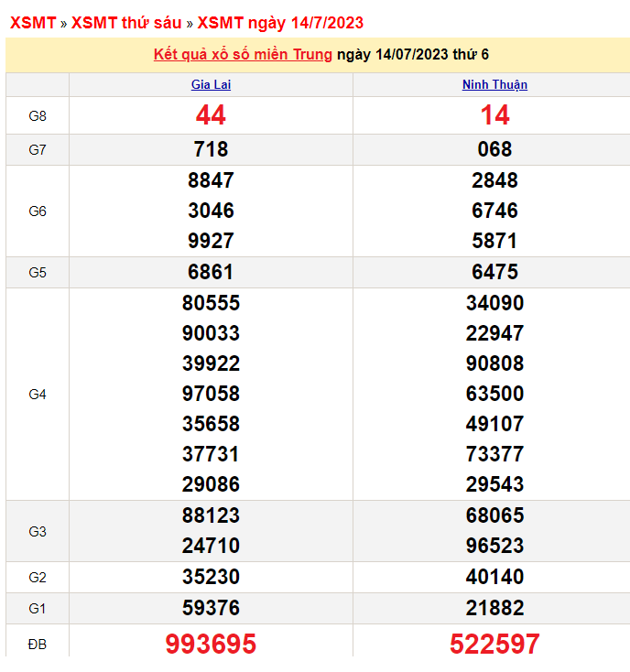The height and width of the screenshot is (672, 630).
Task: Select Ninh Thuận G5 number 6475
Action: click(494, 272)
